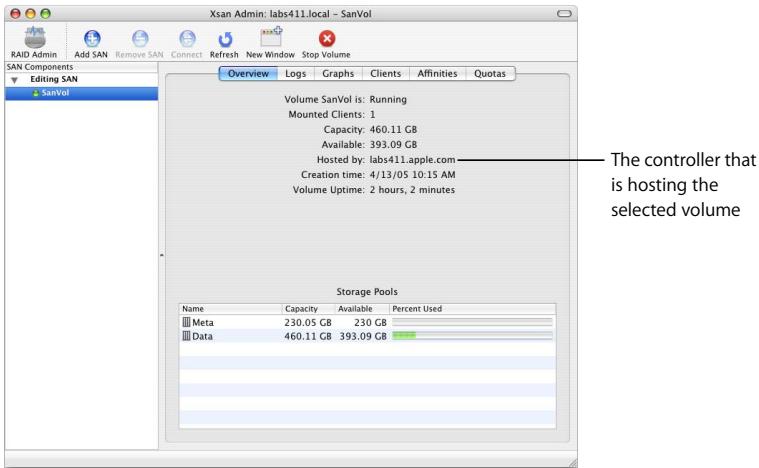
Task: Click the window resize grip corner
Action: click(x=572, y=462)
